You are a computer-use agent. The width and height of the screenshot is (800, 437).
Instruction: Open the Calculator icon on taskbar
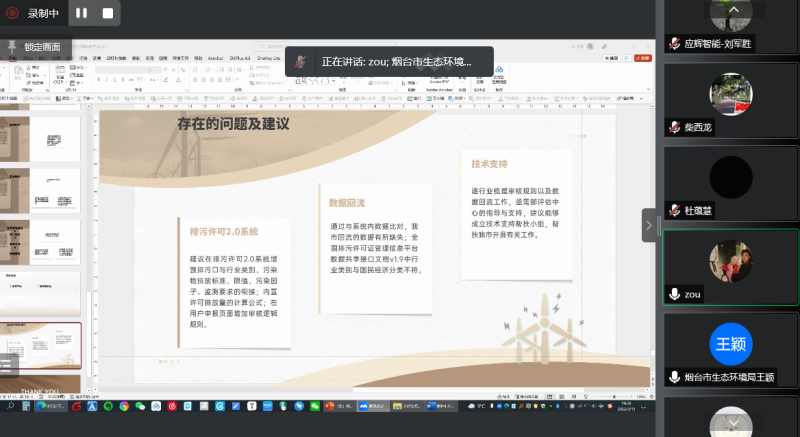coord(26,406)
